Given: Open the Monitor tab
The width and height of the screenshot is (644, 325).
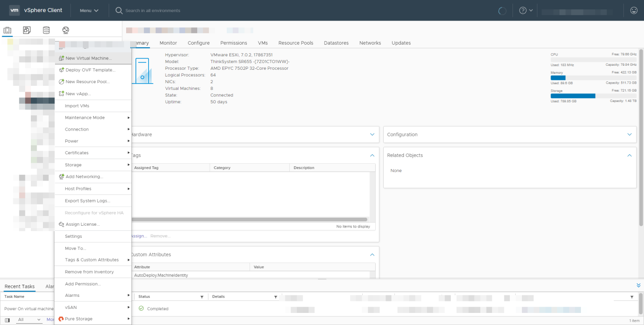Looking at the screenshot, I should click(168, 43).
